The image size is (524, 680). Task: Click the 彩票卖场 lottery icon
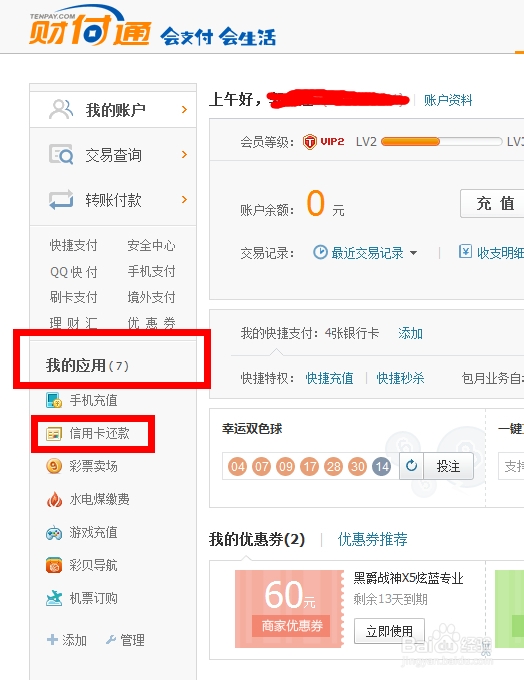[54, 466]
